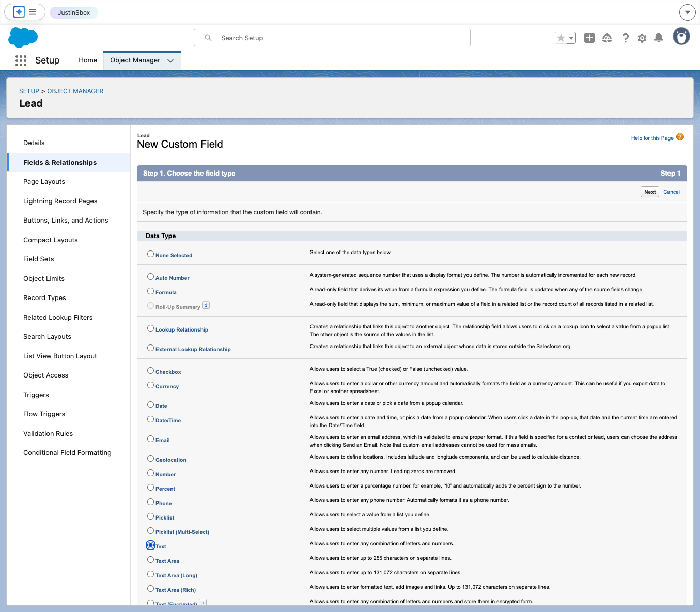Screen dimensions: 700x612
Task: Open the Help for this Page link
Action: (x=652, y=138)
